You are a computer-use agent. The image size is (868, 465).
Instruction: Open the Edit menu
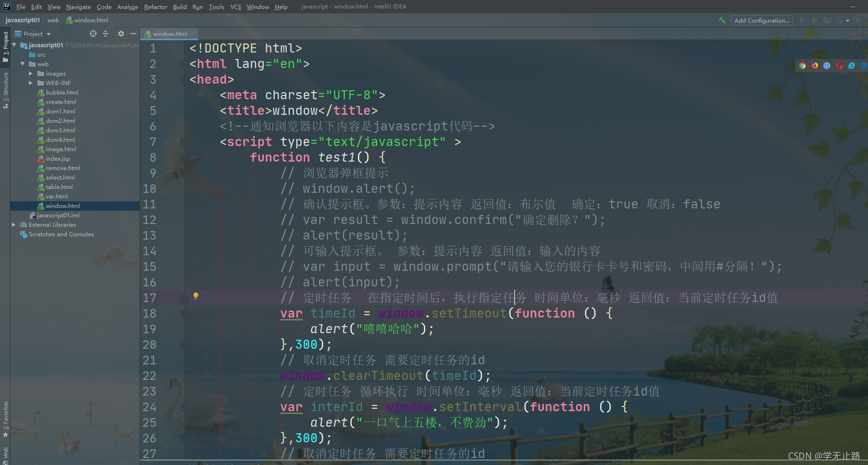click(x=36, y=7)
